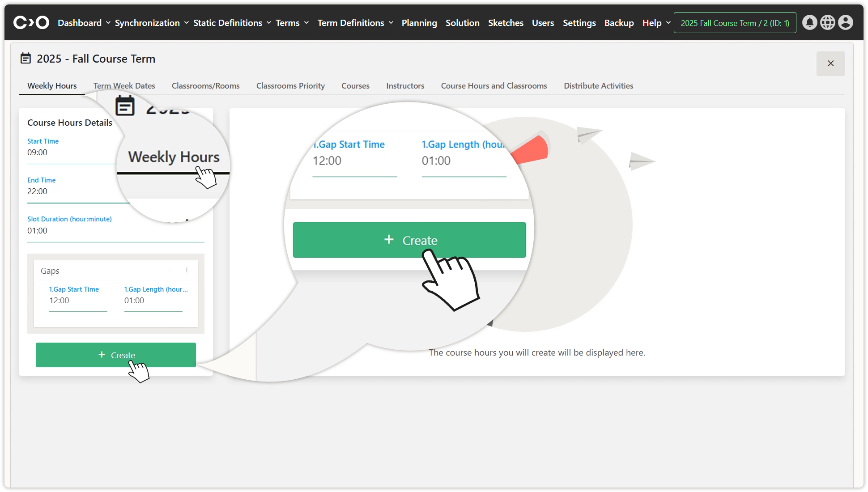The width and height of the screenshot is (868, 492).
Task: Click the Slot Duration input field
Action: pos(115,231)
